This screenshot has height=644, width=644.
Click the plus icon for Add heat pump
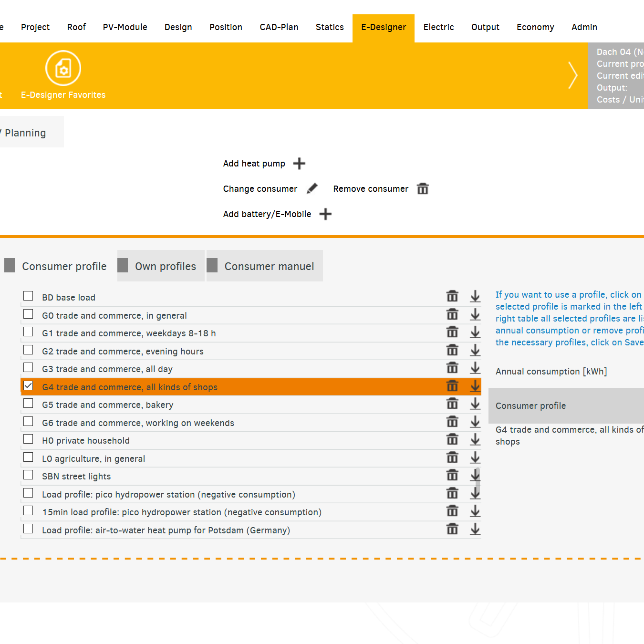pyautogui.click(x=299, y=164)
